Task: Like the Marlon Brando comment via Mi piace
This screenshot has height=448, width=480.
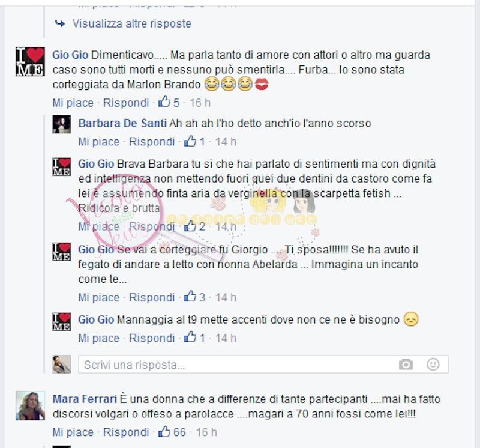Action: [x=73, y=103]
